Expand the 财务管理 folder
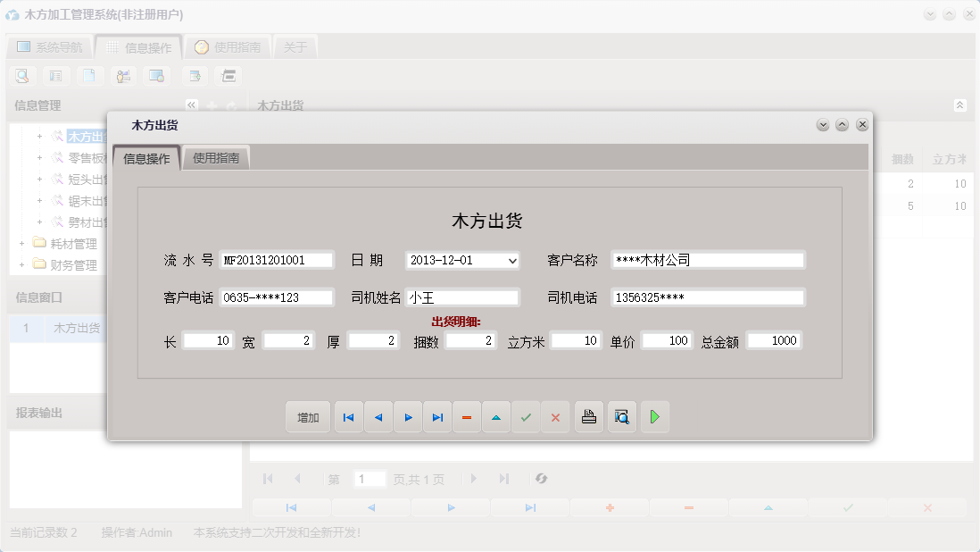 pyautogui.click(x=20, y=263)
